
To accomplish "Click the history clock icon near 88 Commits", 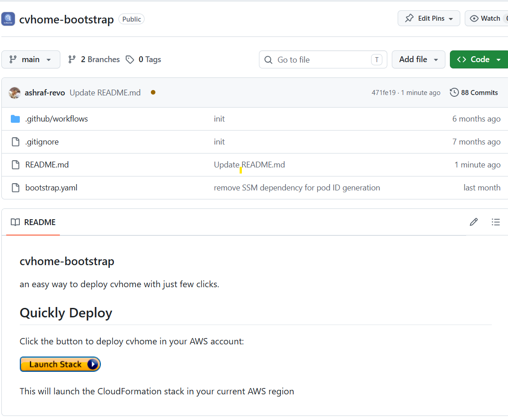I will (x=454, y=92).
